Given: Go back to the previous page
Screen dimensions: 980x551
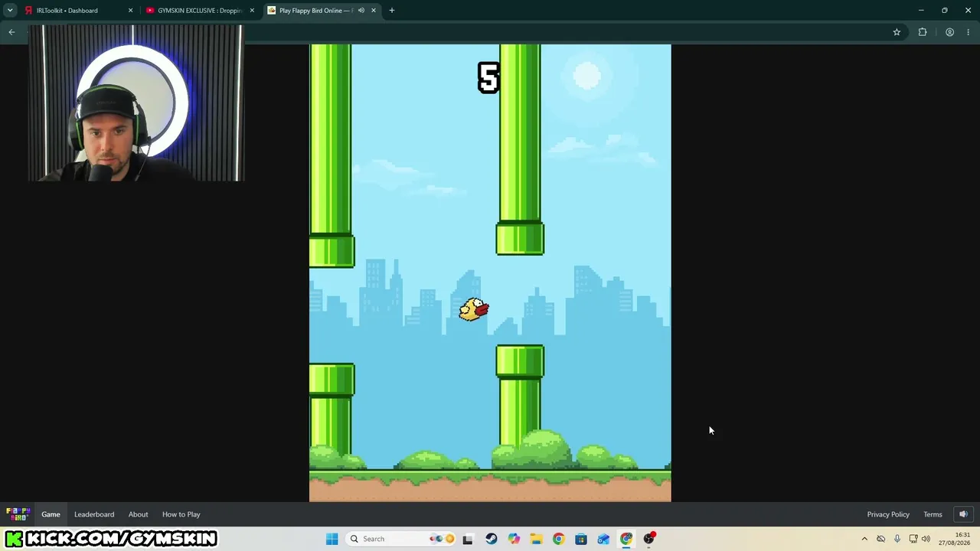Looking at the screenshot, I should (x=11, y=32).
